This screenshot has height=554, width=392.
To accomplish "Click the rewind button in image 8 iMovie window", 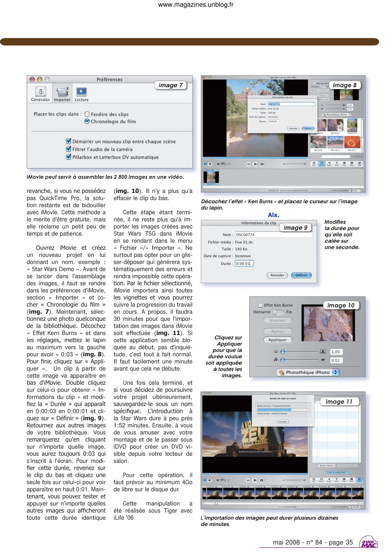I will tap(248, 164).
